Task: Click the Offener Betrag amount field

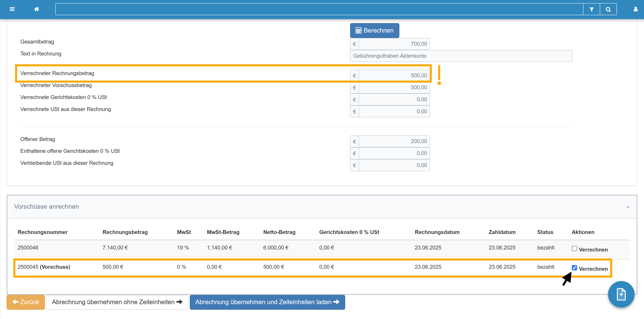Action: click(394, 141)
